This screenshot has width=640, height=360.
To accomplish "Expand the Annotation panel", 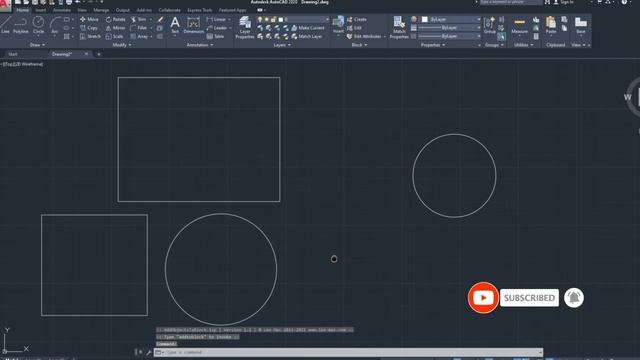I will pos(200,45).
